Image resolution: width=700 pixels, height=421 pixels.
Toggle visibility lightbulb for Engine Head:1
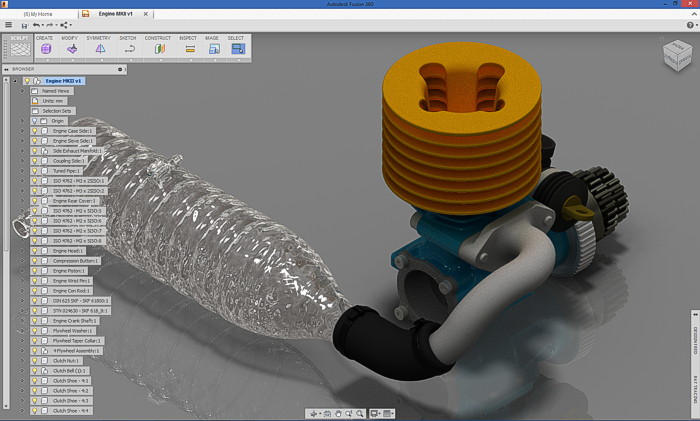pyautogui.click(x=34, y=251)
